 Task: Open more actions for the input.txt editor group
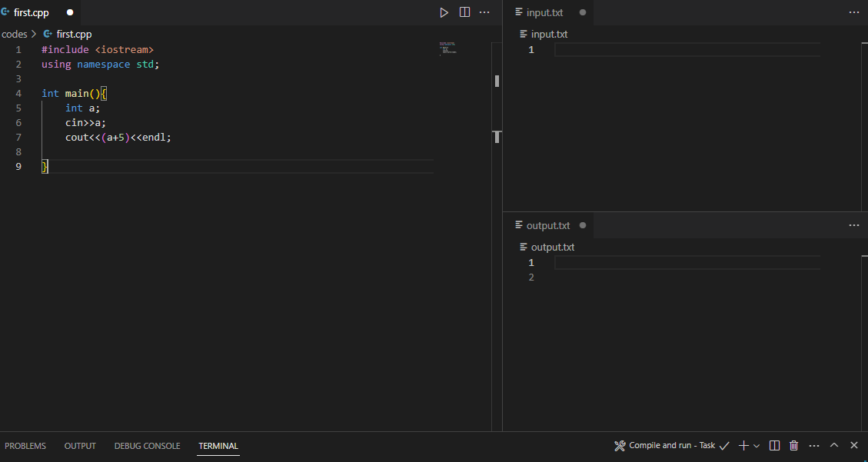[x=854, y=12]
